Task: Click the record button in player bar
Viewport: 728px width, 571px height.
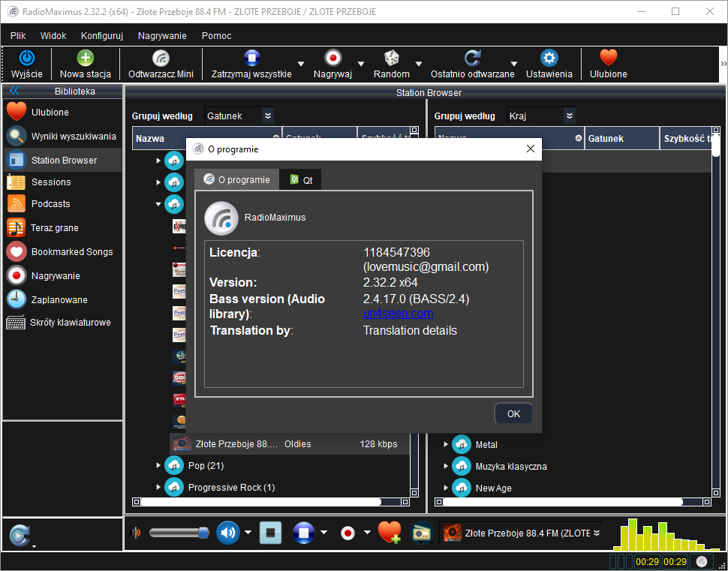Action: tap(347, 533)
